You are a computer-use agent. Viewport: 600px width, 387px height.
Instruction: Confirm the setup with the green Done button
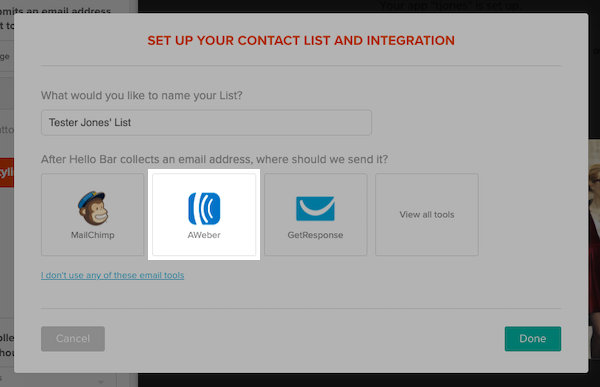click(533, 338)
